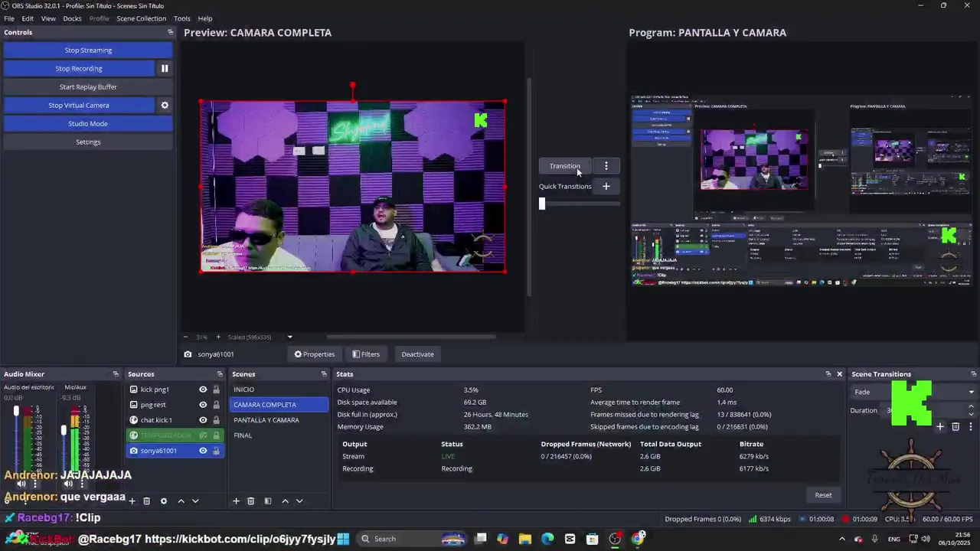Image resolution: width=980 pixels, height=551 pixels.
Task: Mute the Mic/Aux audio channel
Action: coord(68,484)
